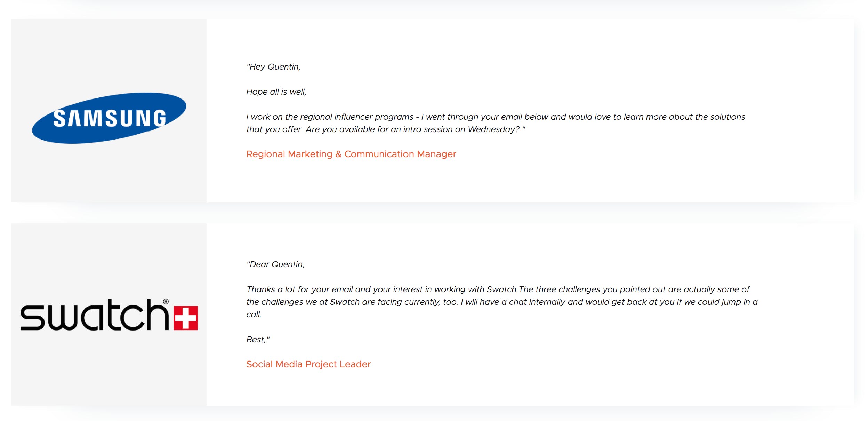Select the "Hope all is well," line
The height and width of the screenshot is (421, 868).
pyautogui.click(x=276, y=92)
